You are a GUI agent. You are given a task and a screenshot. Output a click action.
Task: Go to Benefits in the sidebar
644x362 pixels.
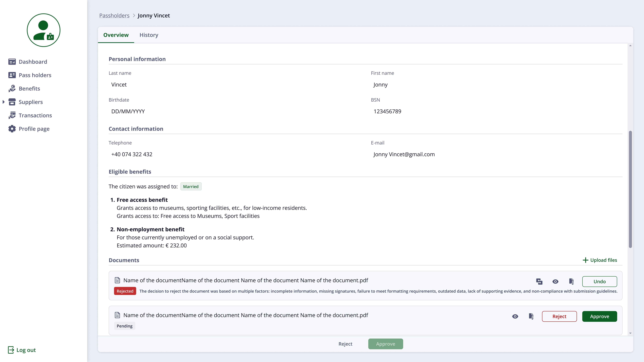coord(29,88)
